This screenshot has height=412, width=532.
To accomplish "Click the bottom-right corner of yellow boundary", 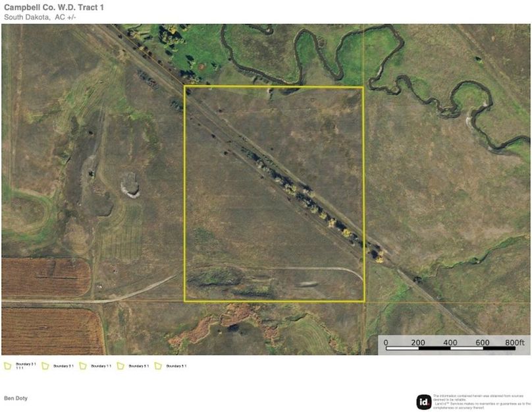I will point(363,301).
